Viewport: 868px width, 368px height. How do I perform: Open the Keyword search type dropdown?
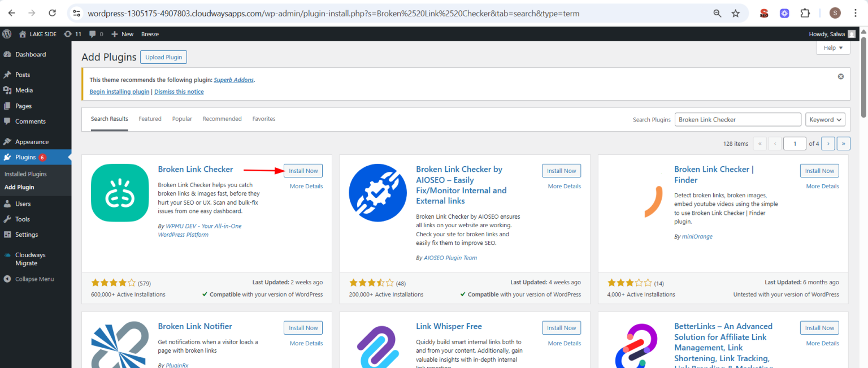click(825, 119)
